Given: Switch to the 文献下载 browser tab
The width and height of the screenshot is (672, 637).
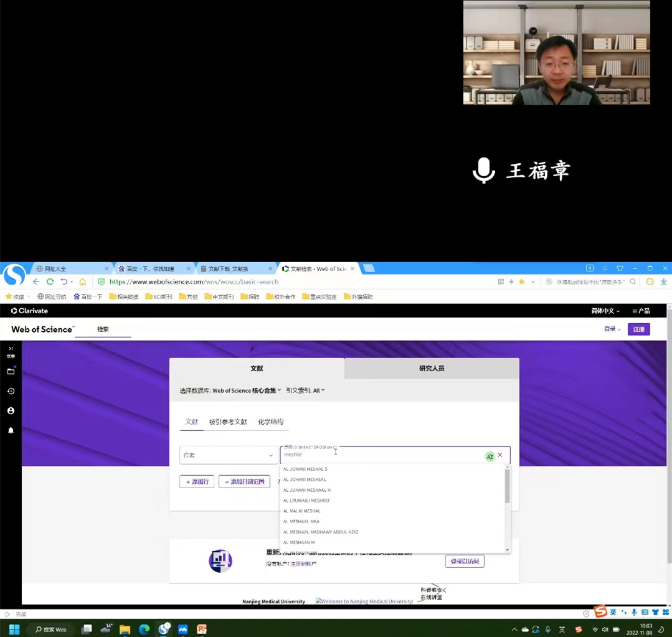Looking at the screenshot, I should click(235, 268).
